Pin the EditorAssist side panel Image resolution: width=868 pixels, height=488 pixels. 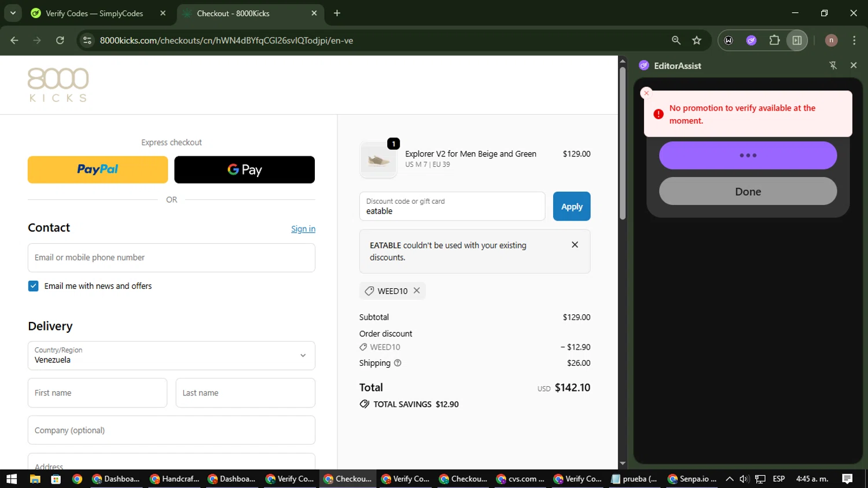pos(833,65)
